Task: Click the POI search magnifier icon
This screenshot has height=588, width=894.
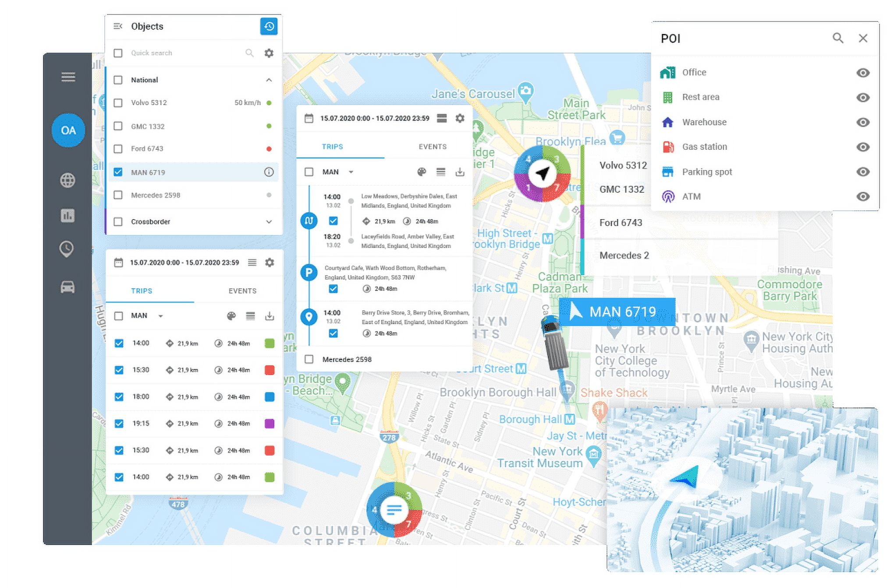Action: click(837, 38)
